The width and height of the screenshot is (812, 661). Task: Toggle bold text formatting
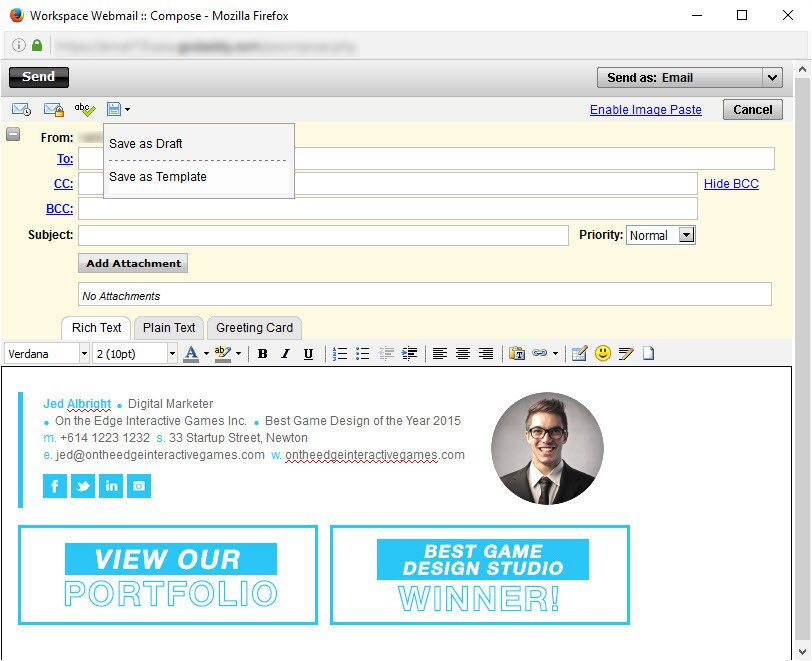(x=262, y=354)
